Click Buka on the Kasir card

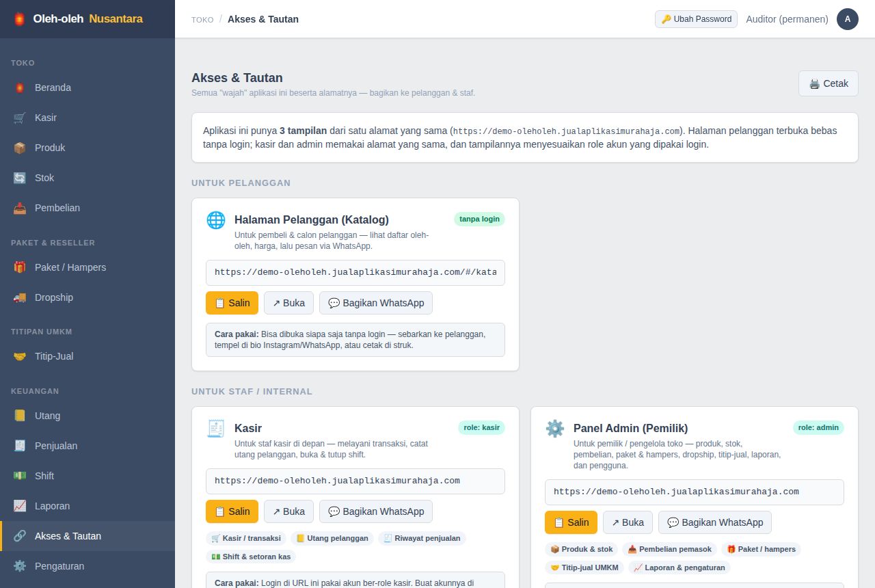(288, 511)
